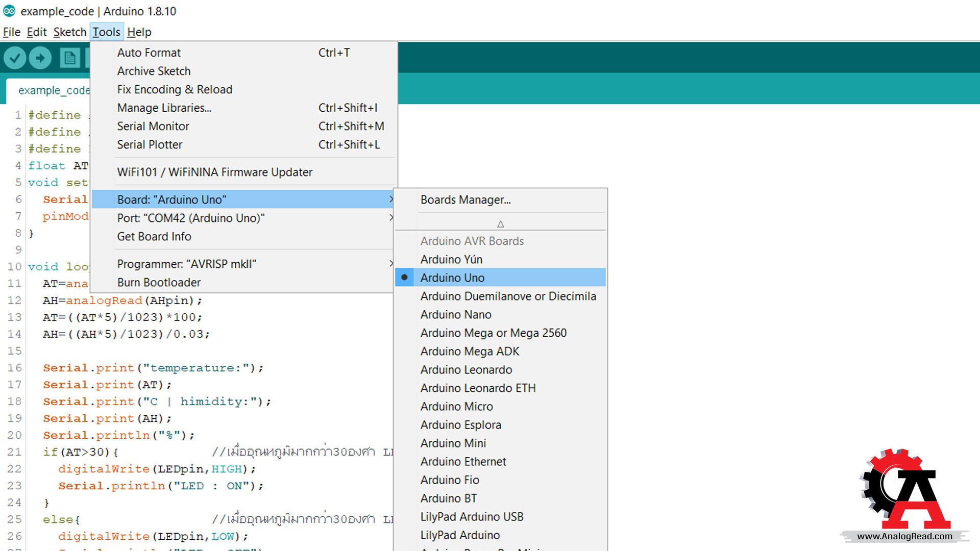Click the if(AT>30){ line
Viewport: 980px width, 551px height.
coord(81,452)
